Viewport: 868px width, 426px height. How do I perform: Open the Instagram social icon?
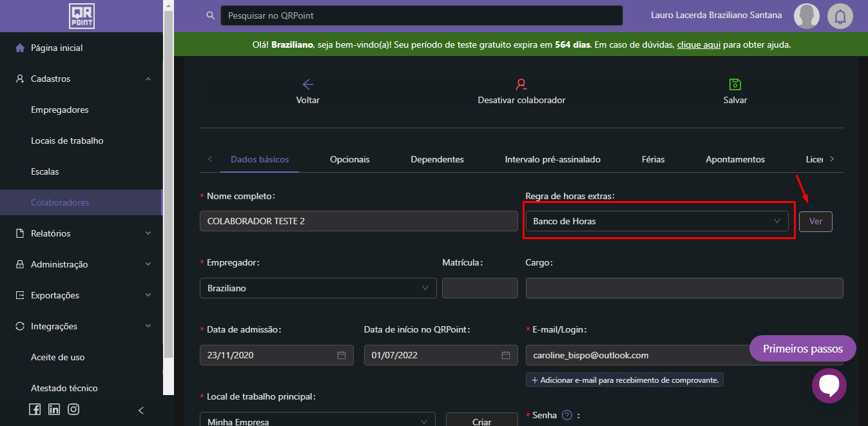73,409
